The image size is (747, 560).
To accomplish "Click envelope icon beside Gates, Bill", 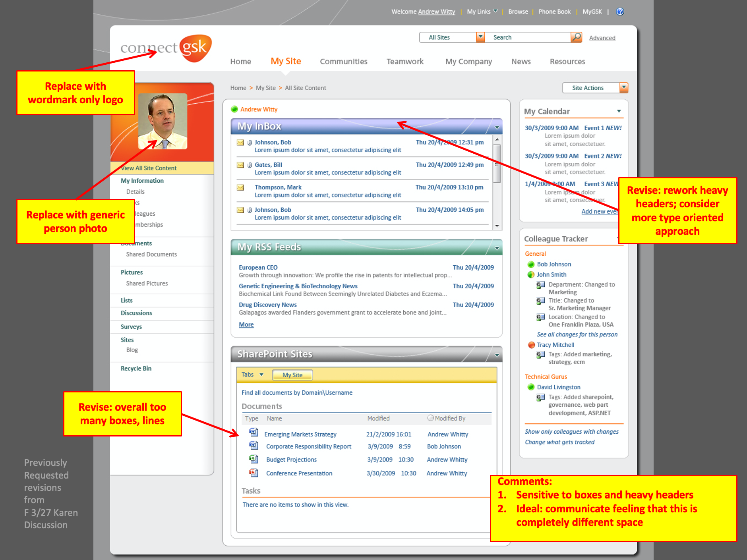I will (x=240, y=165).
